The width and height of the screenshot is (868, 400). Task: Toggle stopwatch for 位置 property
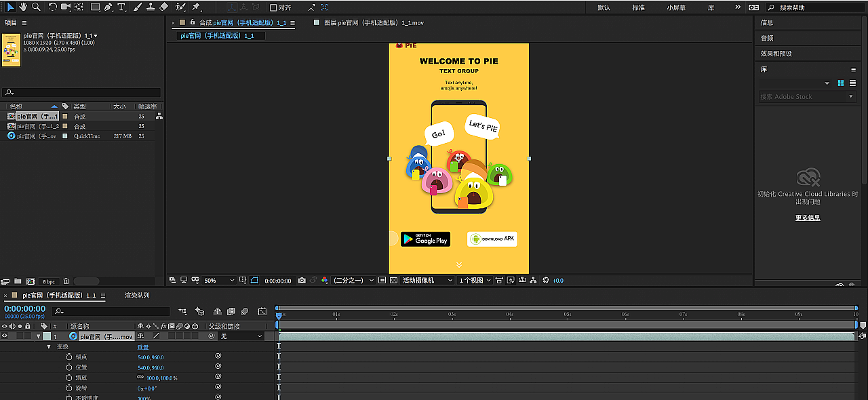pos(68,367)
